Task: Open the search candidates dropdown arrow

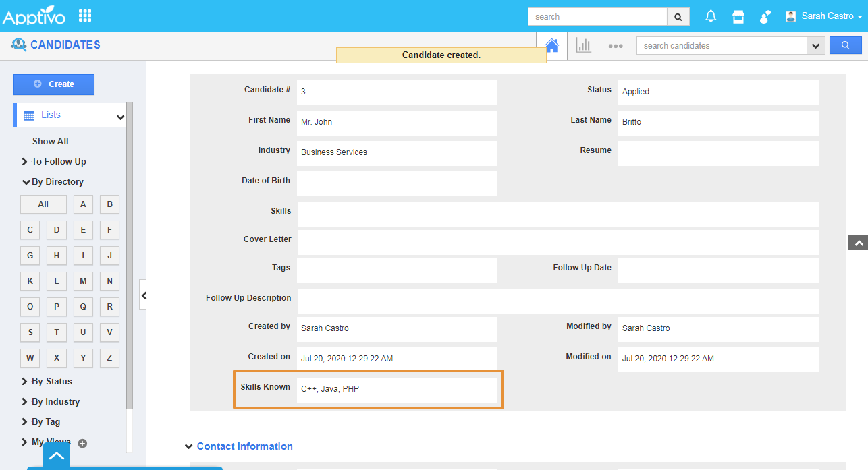Action: (816, 46)
